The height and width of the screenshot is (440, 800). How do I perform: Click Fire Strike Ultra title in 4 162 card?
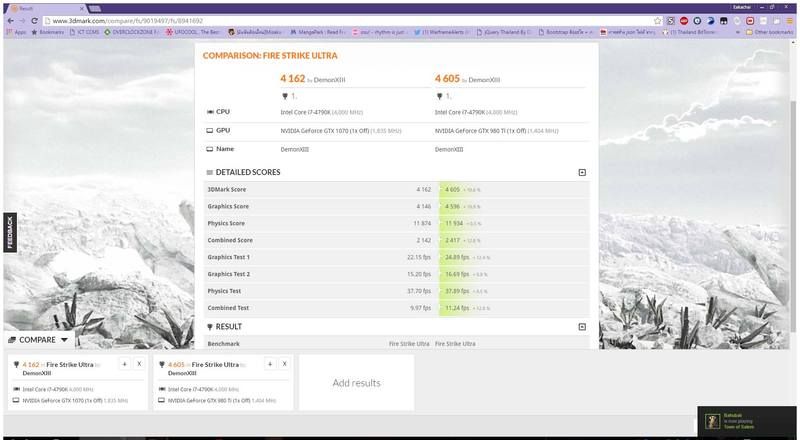70,364
